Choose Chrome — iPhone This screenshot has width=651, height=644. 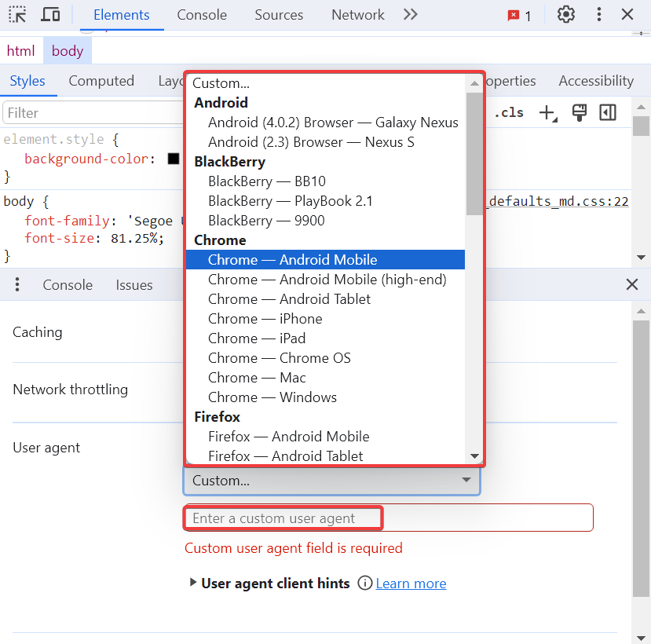[x=325, y=319]
